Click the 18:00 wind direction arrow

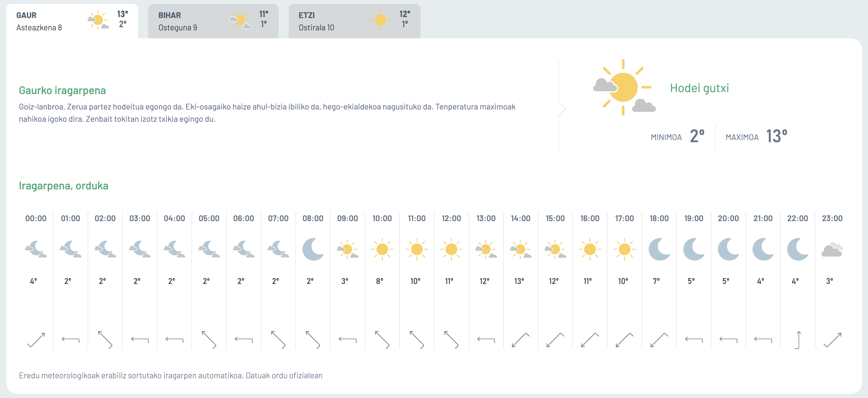coord(659,340)
